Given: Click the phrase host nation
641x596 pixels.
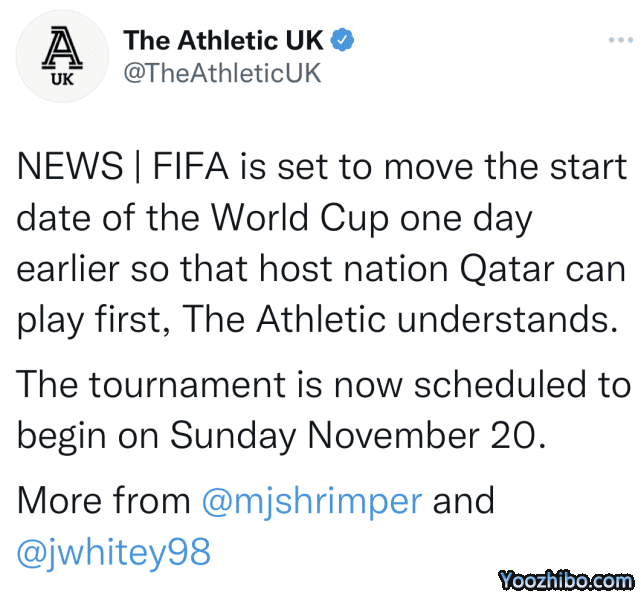Looking at the screenshot, I should [x=354, y=269].
